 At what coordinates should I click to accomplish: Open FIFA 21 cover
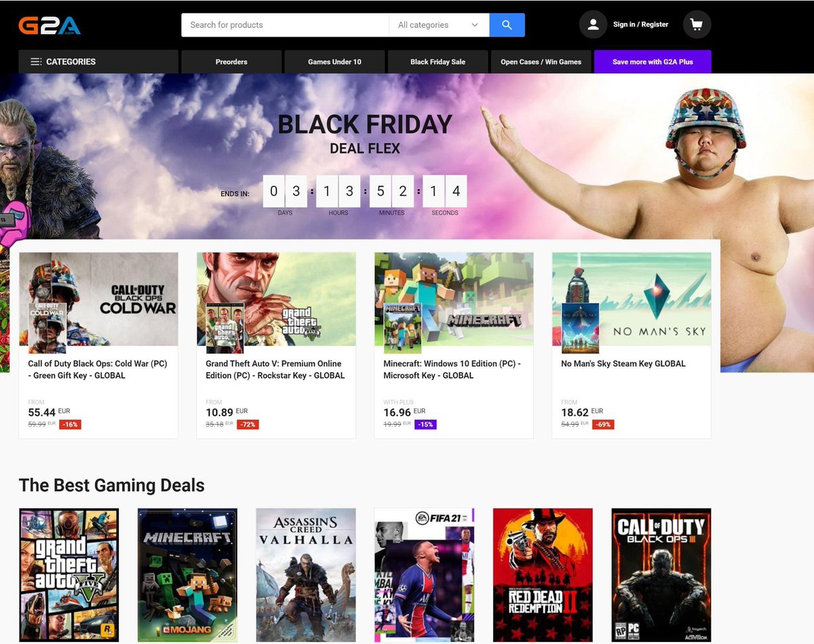(424, 575)
